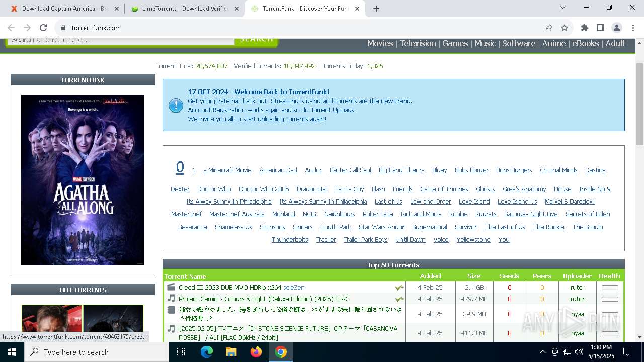Image resolution: width=644 pixels, height=362 pixels.
Task: Open Task View on the taskbar
Action: [x=181, y=352]
